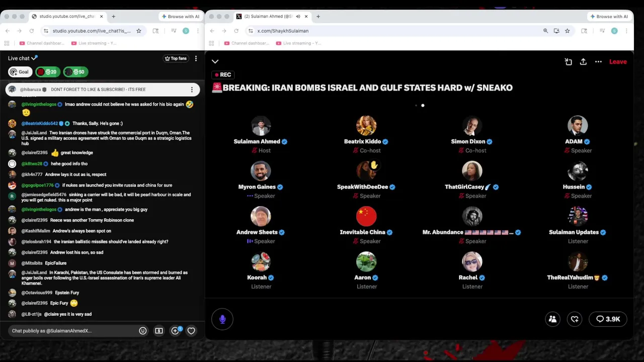Switch to the studio.youtube.com/live_chat tab

pos(67,17)
